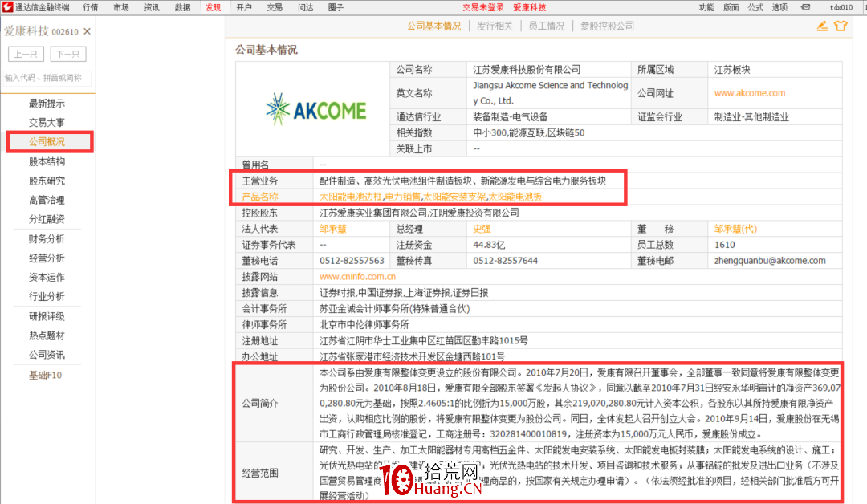Open the 行情 menu
The image size is (867, 504).
90,7
